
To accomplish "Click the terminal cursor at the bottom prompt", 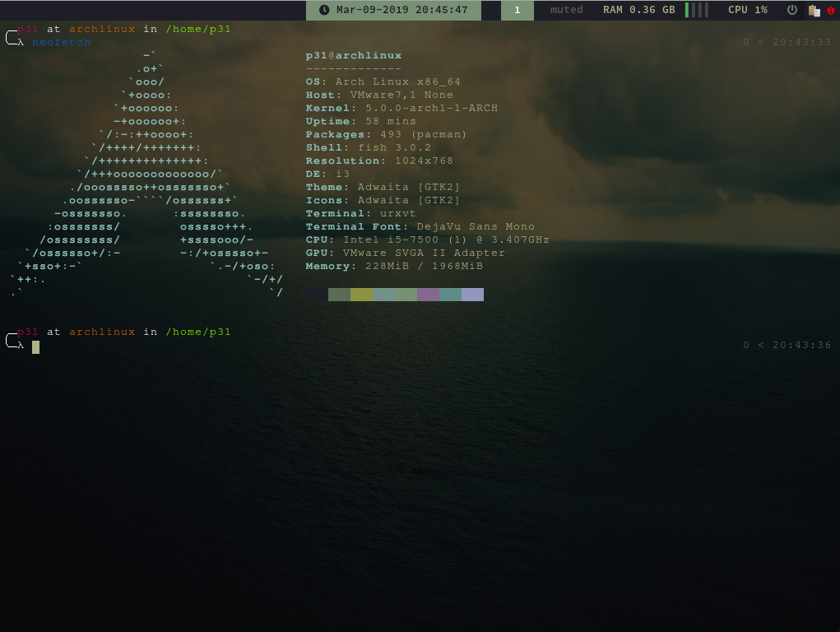I will (35, 346).
